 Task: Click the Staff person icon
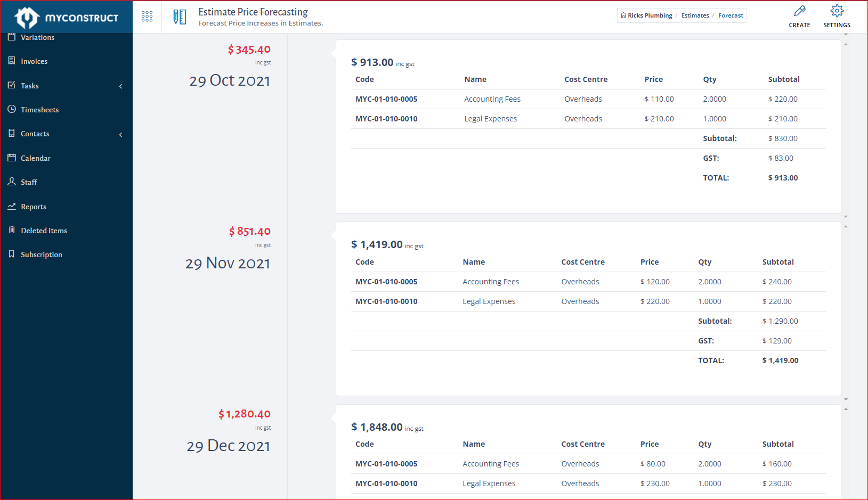click(12, 182)
